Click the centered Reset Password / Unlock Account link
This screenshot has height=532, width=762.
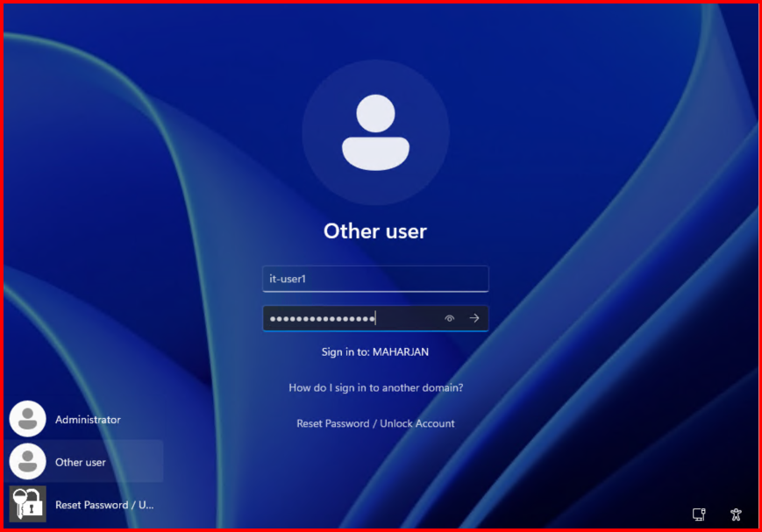(375, 423)
